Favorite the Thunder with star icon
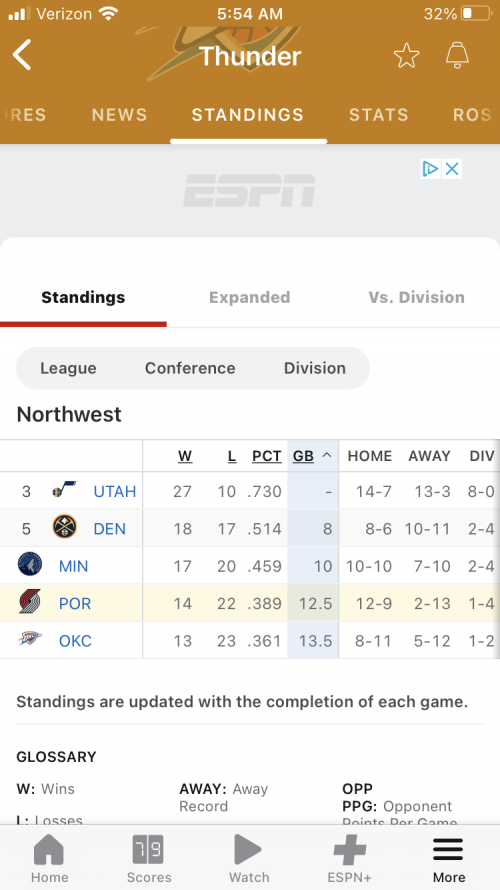This screenshot has height=890, width=500. pyautogui.click(x=406, y=56)
